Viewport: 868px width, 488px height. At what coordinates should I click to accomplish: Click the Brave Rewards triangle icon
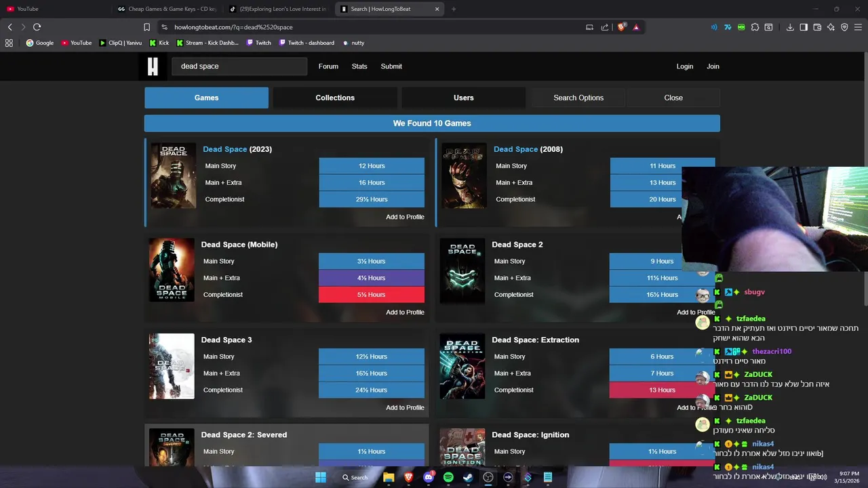click(636, 27)
